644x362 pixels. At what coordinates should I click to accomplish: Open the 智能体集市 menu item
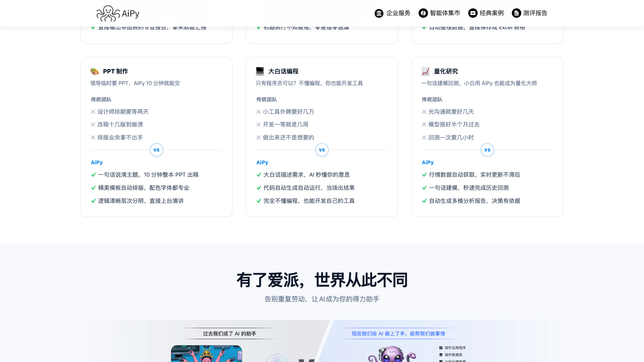point(439,13)
